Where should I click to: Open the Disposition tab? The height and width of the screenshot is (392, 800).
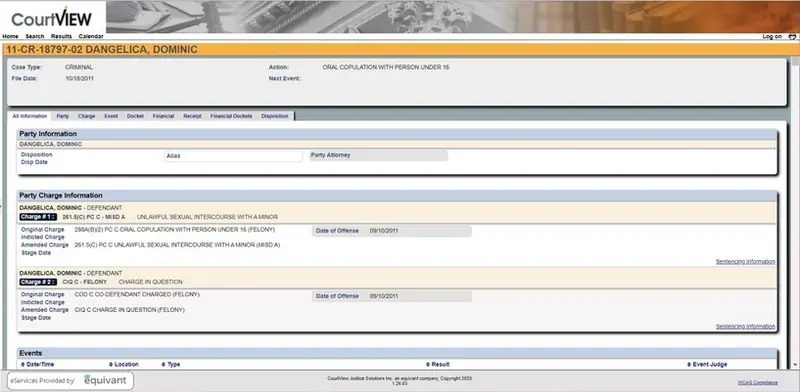click(x=274, y=116)
